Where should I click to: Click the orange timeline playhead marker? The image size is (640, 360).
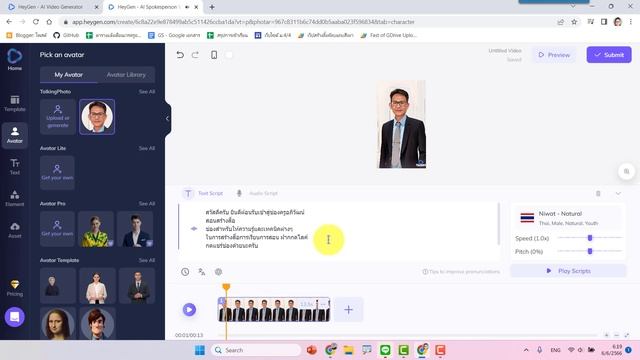pyautogui.click(x=226, y=287)
